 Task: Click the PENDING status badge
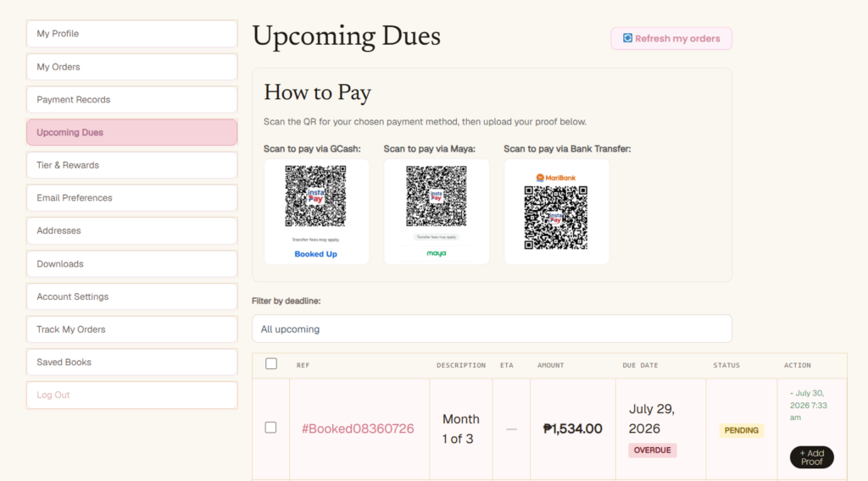(x=741, y=430)
